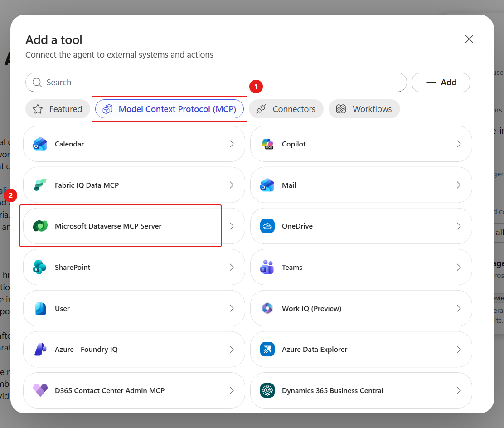Viewport: 504px width, 428px height.
Task: Click the cube icon on MCP tab
Action: point(108,109)
